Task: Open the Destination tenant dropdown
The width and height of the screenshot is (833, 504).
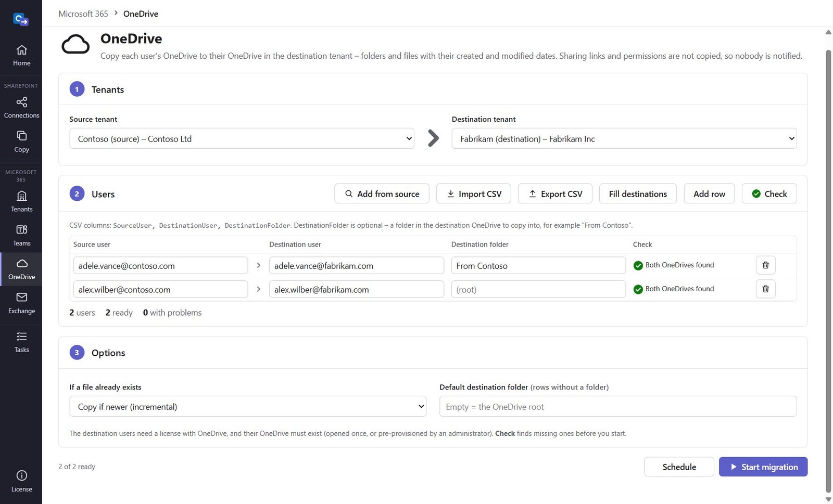Action: tap(624, 138)
